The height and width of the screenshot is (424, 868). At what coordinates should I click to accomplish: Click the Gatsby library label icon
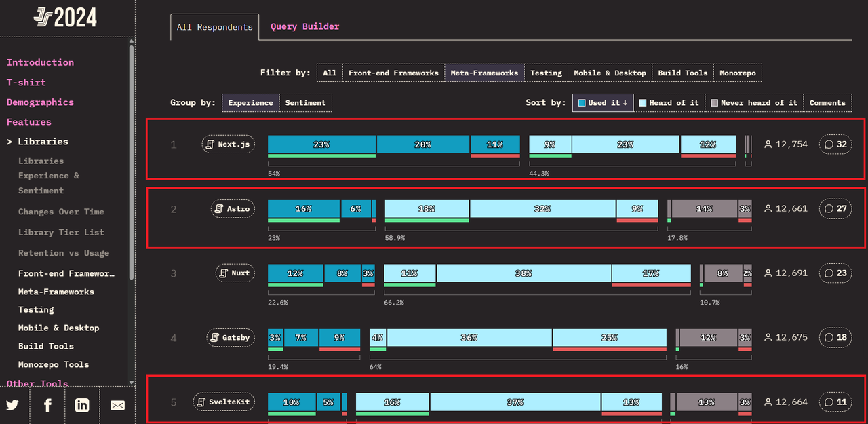click(215, 338)
